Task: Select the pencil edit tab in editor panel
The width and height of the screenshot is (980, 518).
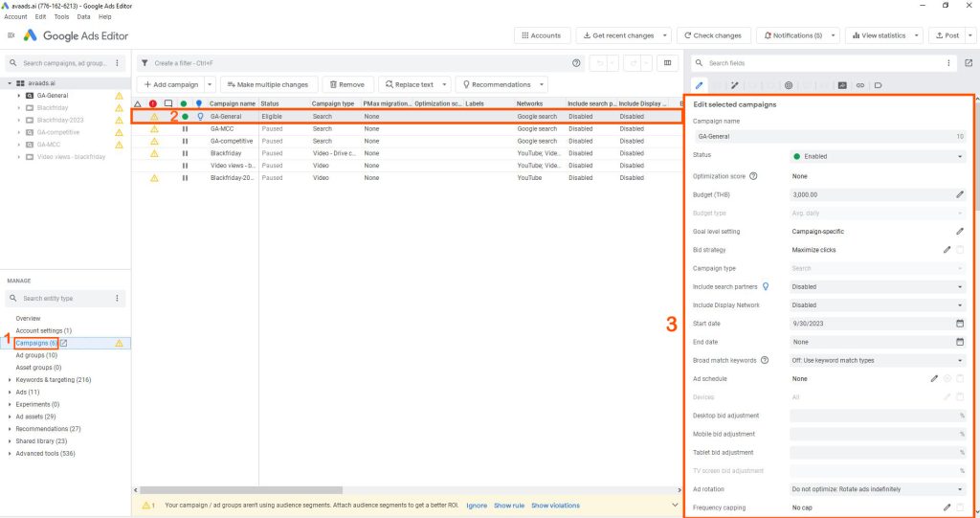Action: click(x=699, y=85)
